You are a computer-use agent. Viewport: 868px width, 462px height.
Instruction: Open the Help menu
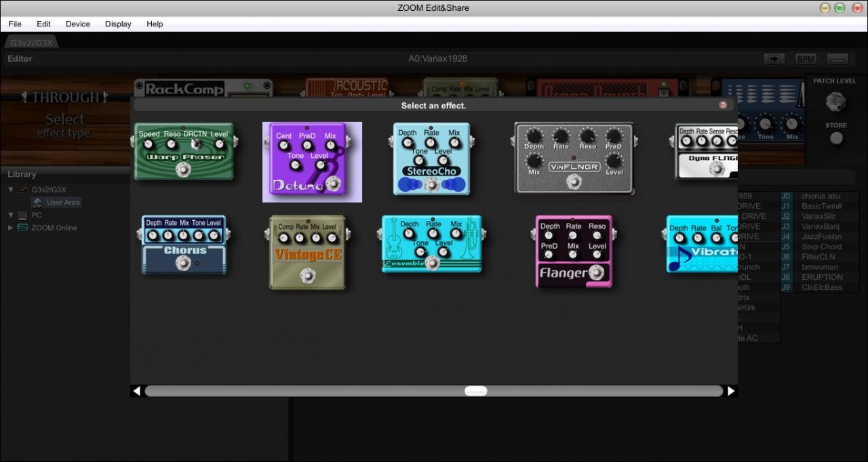coord(155,24)
